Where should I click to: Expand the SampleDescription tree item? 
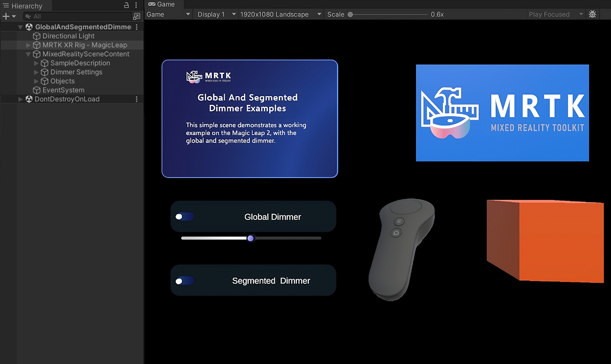click(x=35, y=63)
